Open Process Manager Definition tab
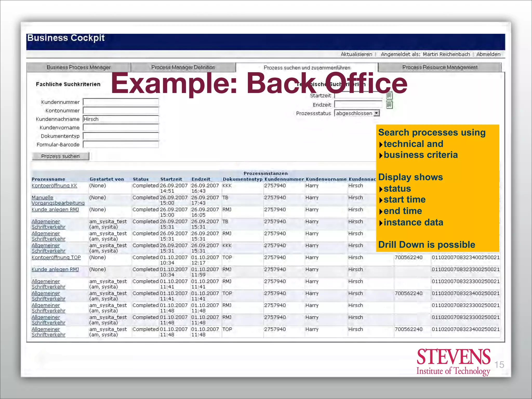 pyautogui.click(x=183, y=67)
